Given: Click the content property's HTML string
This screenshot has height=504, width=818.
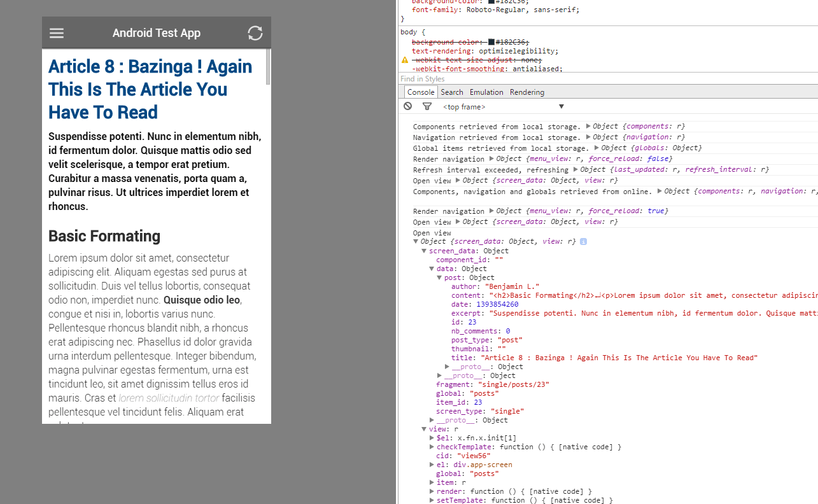Looking at the screenshot, I should tap(653, 295).
